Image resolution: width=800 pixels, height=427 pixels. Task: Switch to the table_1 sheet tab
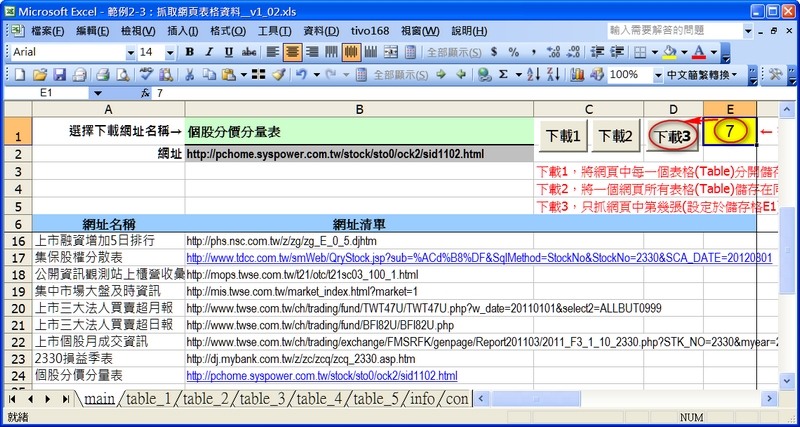click(148, 399)
